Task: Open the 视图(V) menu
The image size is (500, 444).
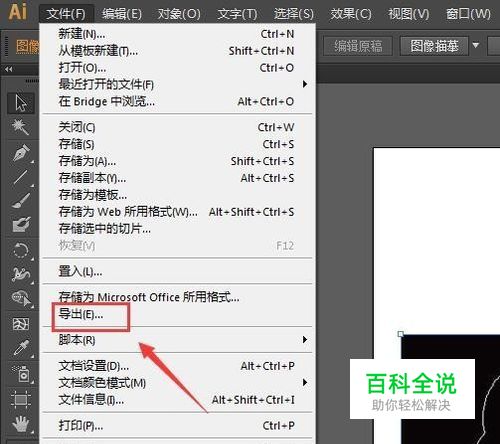Action: [409, 14]
